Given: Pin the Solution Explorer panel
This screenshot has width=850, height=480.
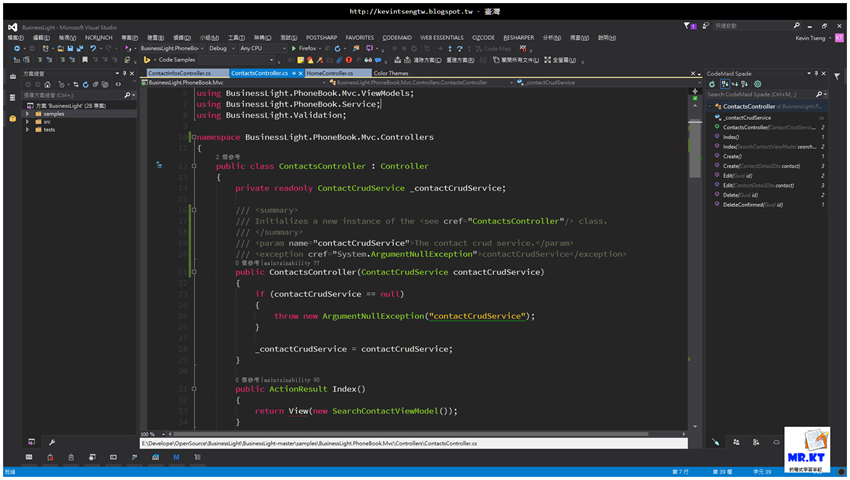Looking at the screenshot, I should 124,73.
